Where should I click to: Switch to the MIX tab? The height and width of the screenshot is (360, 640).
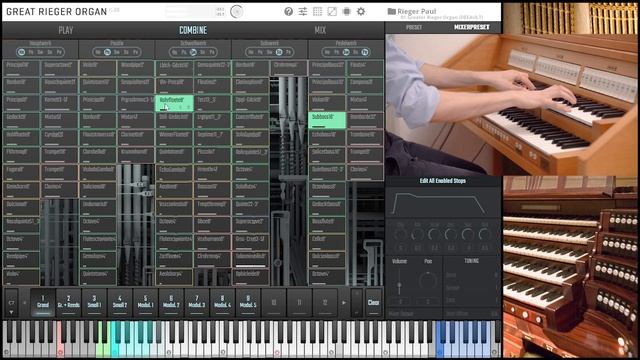(320, 30)
